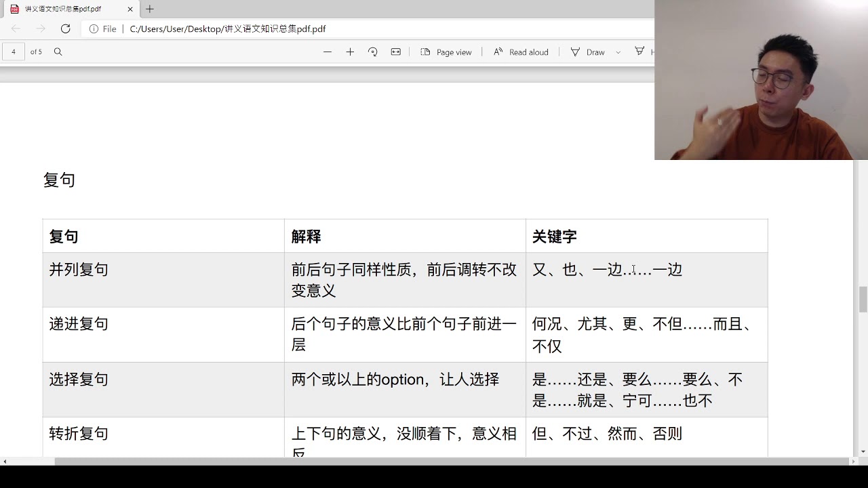Click the horizontal scroll left arrow
This screenshot has width=868, height=488.
point(5,462)
